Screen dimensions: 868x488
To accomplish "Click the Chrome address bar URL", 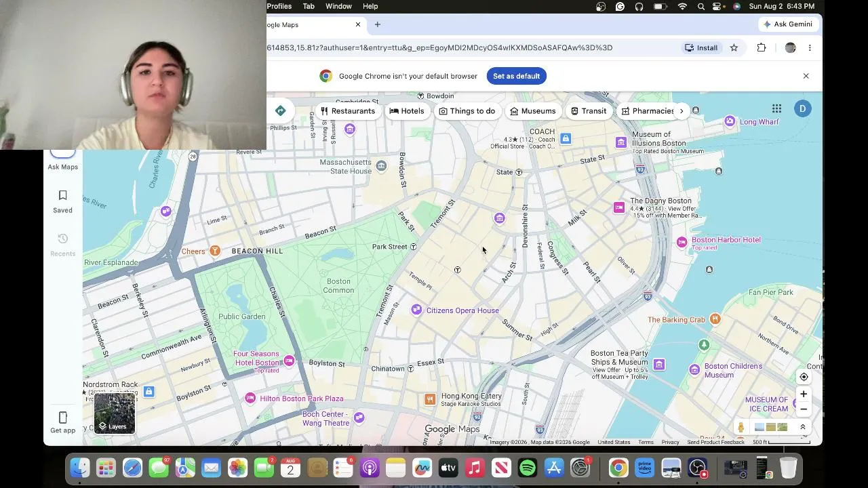I will pyautogui.click(x=439, y=47).
